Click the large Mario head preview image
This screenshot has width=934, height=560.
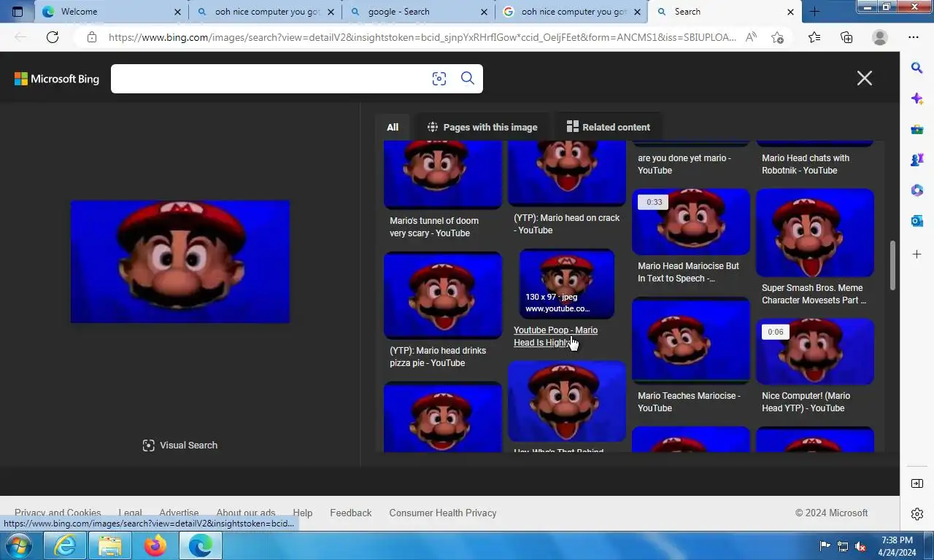[x=180, y=262]
